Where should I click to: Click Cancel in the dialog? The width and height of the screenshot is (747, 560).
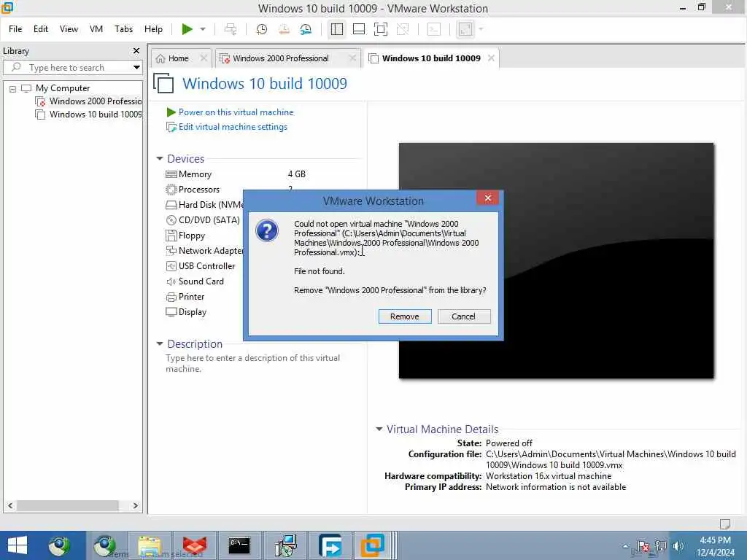click(463, 316)
